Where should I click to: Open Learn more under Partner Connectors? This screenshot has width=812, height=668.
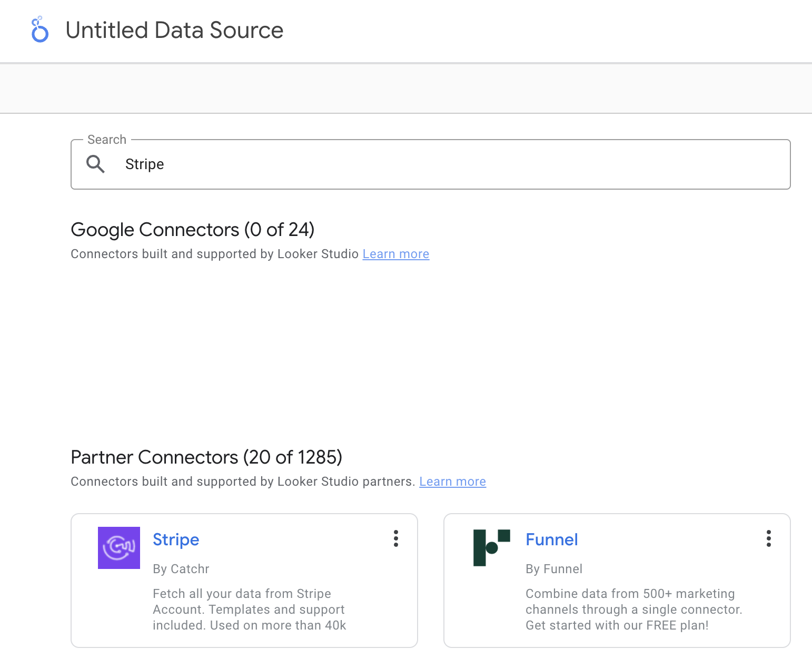coord(452,481)
